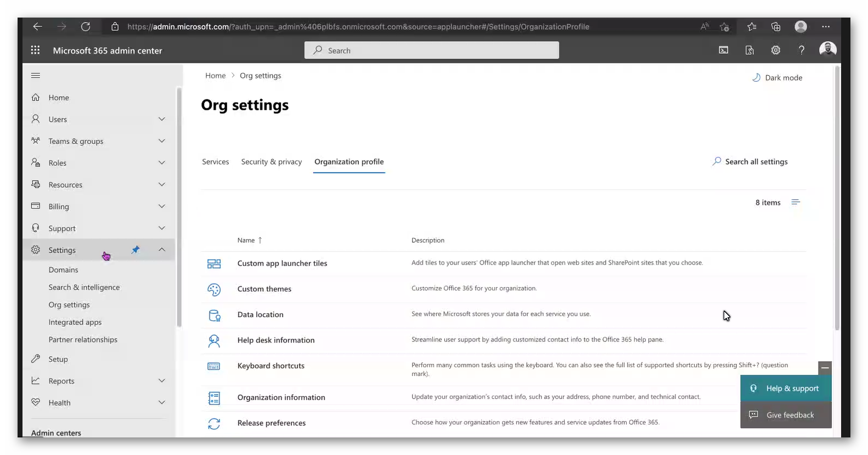Expand the Users section chevron

pos(162,119)
